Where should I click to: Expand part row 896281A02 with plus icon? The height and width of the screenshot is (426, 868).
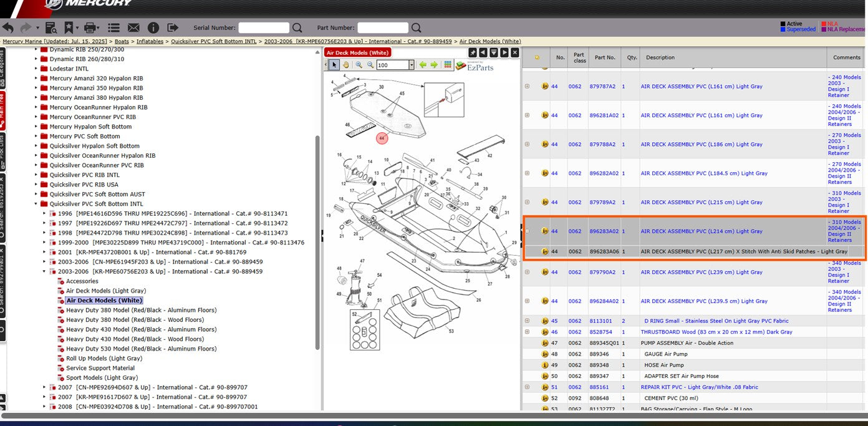[x=527, y=115]
